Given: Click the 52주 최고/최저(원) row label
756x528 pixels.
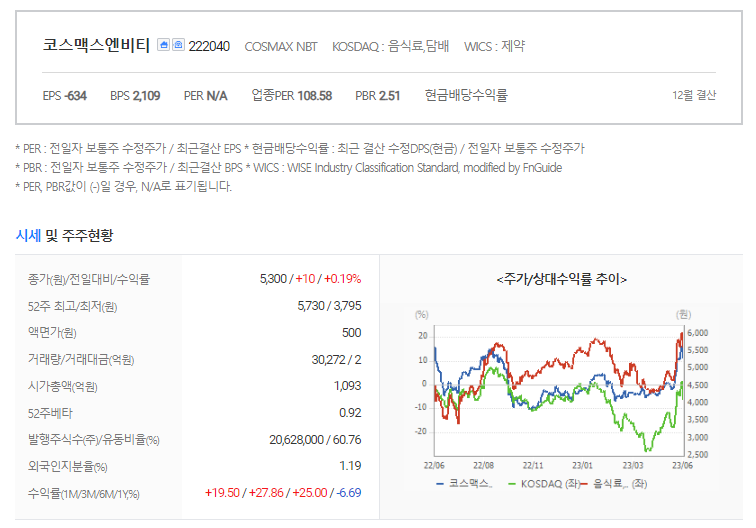Looking at the screenshot, I should pos(72,306).
